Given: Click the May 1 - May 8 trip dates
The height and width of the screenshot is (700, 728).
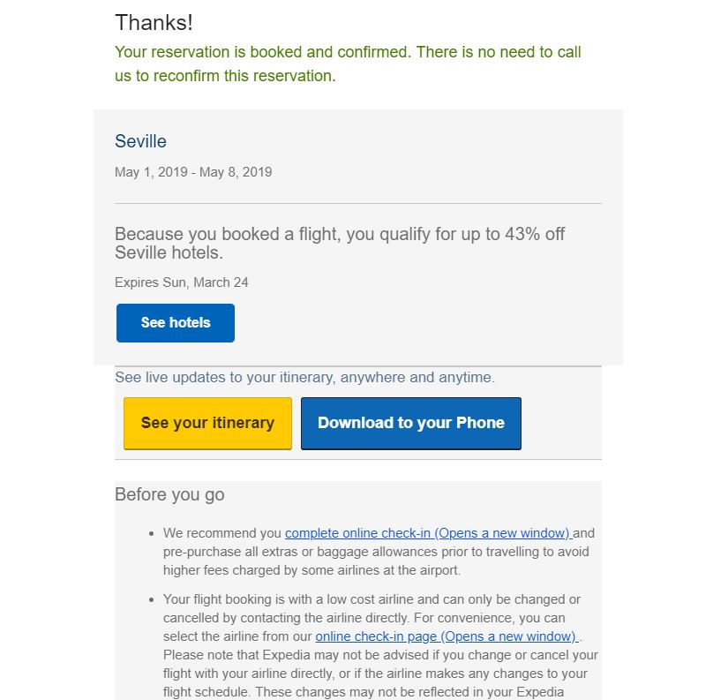Looking at the screenshot, I should 193,172.
